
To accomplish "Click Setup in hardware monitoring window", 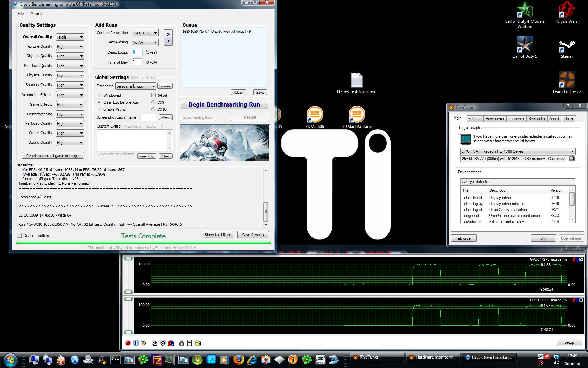I will (569, 342).
